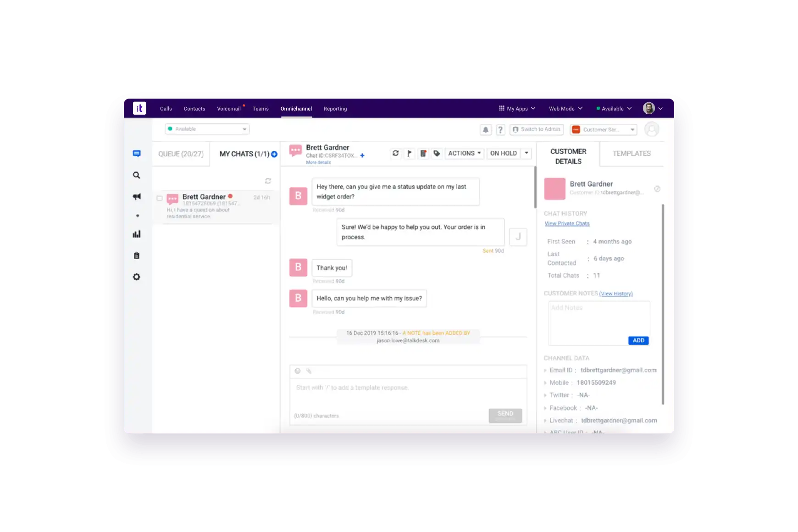The width and height of the screenshot is (798, 532).
Task: Click Brett Gardner's pink avatar swatch
Action: [554, 189]
